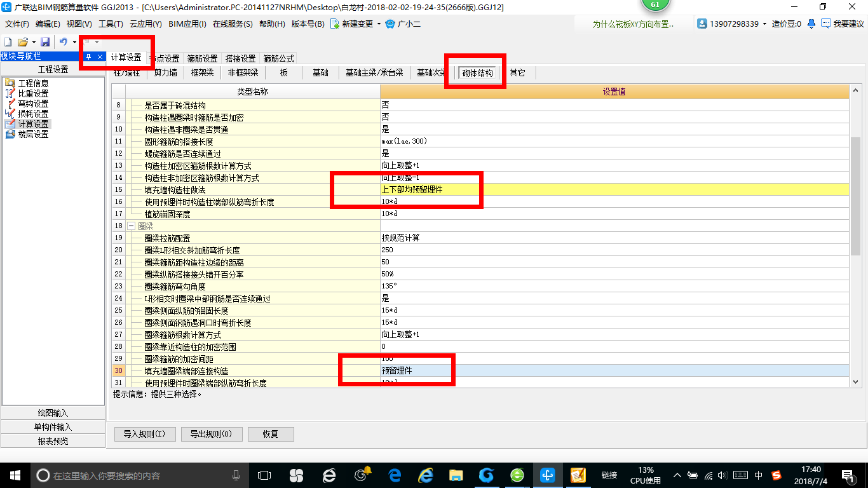Open the undo history dropdown arrow
Viewport: 868px width, 488px height.
click(x=74, y=42)
